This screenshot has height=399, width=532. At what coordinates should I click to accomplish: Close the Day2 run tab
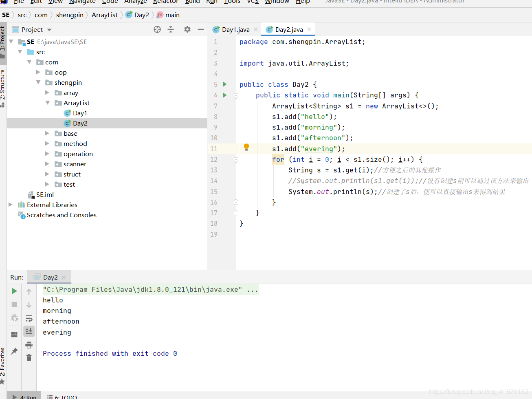pos(64,277)
